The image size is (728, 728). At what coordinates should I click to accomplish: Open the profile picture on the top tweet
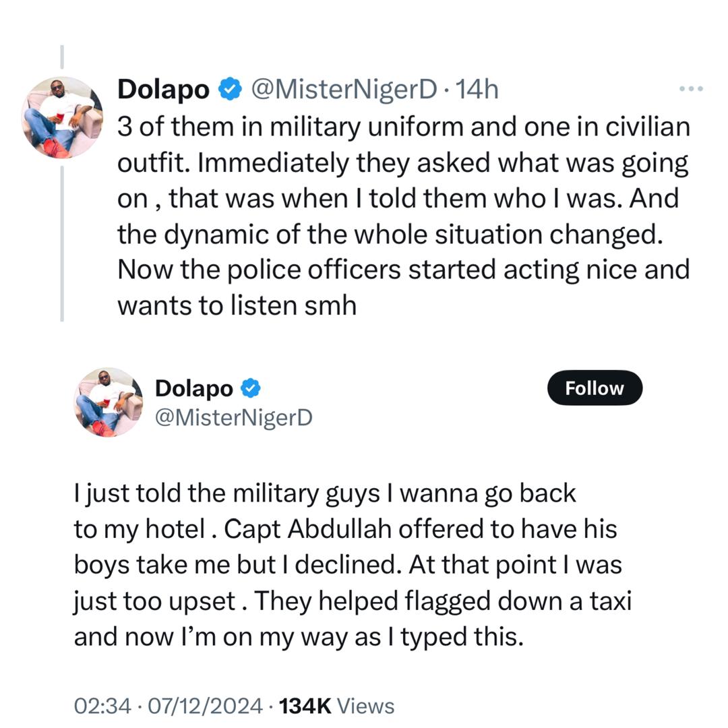62,117
